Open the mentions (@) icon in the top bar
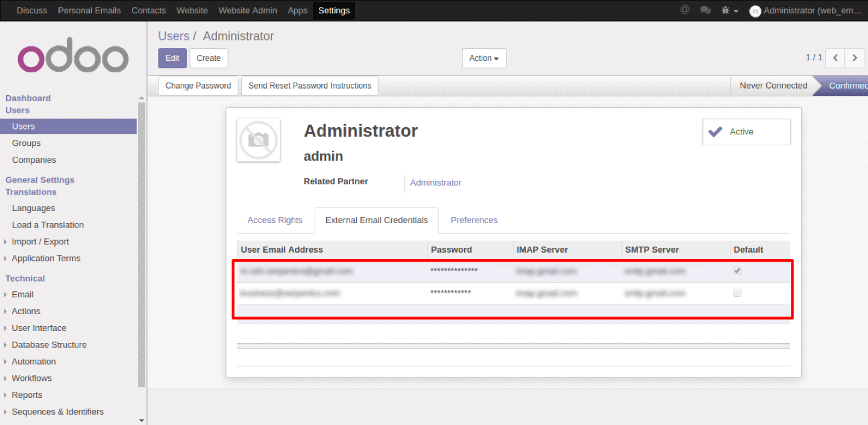This screenshot has height=425, width=868. click(684, 10)
